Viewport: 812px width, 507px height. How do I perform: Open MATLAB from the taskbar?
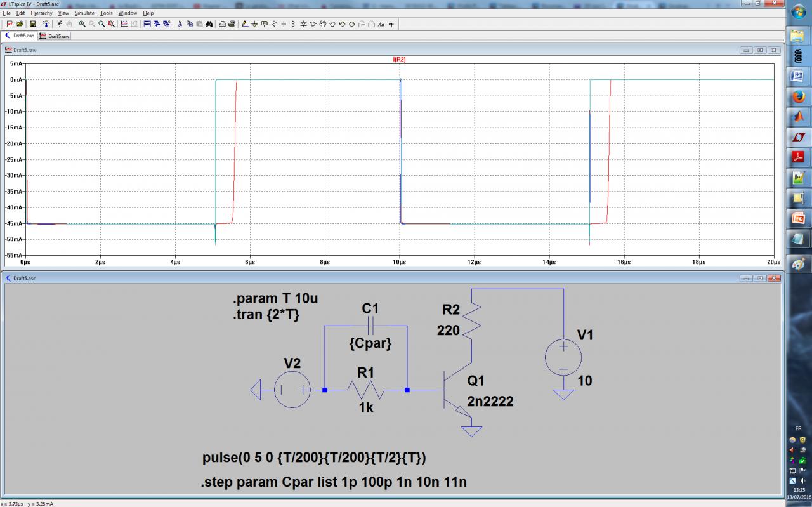(798, 117)
